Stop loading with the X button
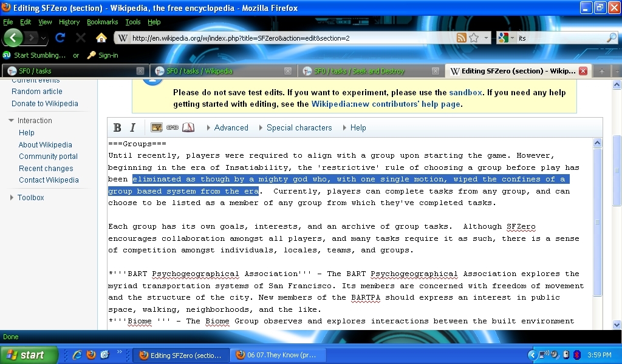622x364 pixels. [81, 38]
